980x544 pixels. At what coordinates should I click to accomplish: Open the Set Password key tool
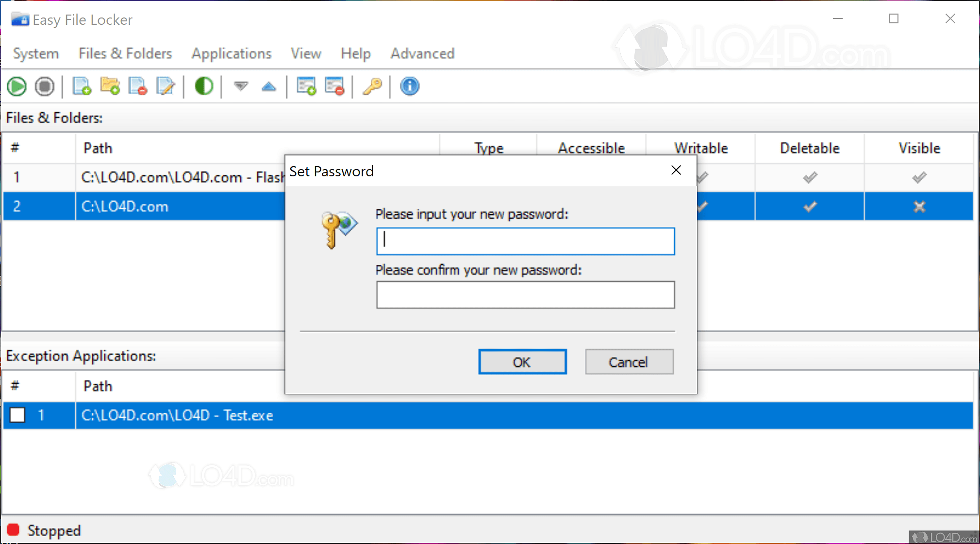pyautogui.click(x=372, y=86)
